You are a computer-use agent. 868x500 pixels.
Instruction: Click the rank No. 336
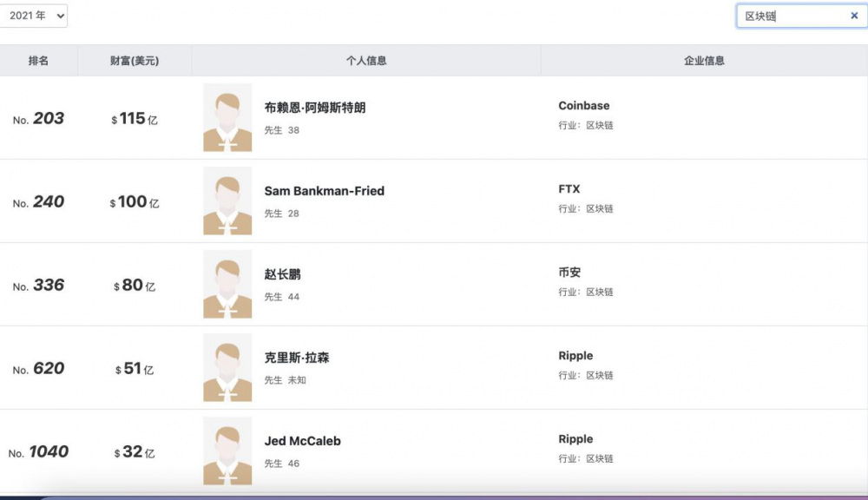click(38, 286)
